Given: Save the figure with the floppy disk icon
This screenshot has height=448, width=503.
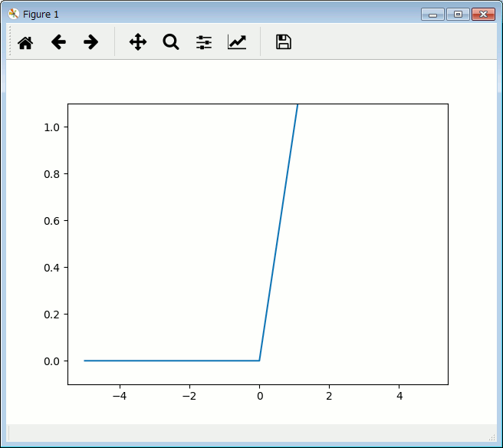Looking at the screenshot, I should (284, 42).
